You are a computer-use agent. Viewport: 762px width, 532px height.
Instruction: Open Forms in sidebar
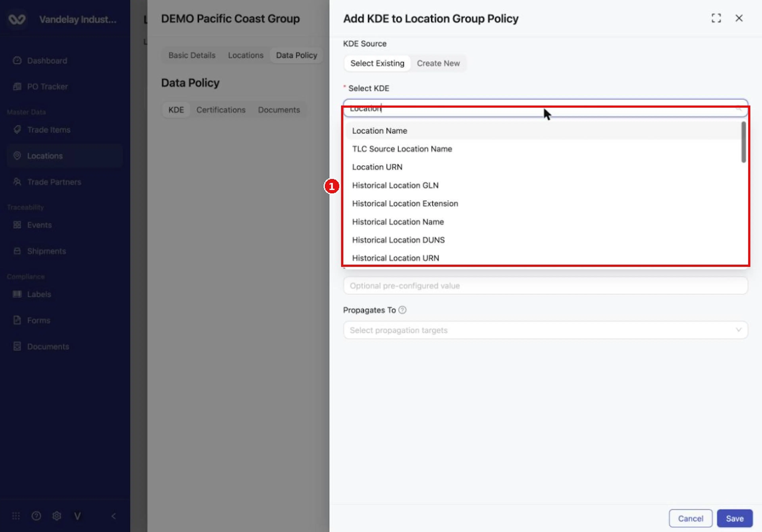click(x=38, y=320)
